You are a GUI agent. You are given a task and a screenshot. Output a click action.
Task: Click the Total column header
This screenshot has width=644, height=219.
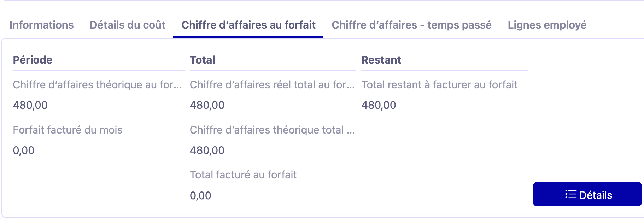click(x=203, y=60)
